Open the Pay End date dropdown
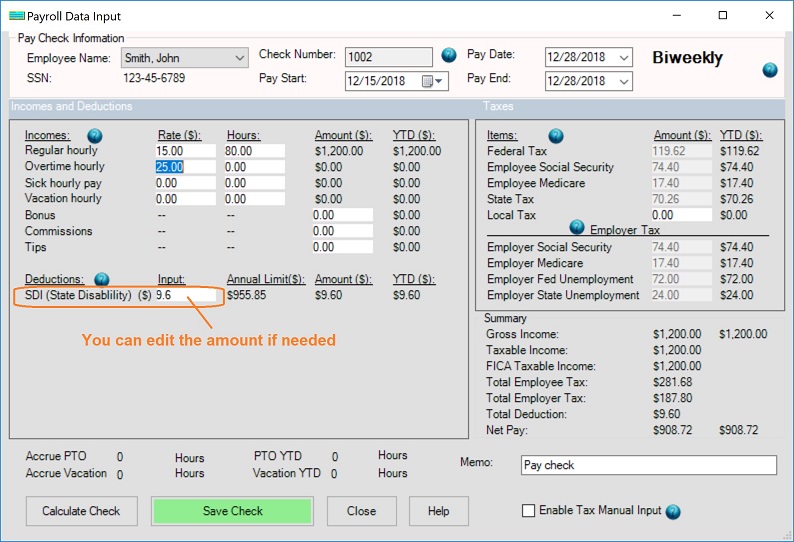The height and width of the screenshot is (542, 794). (x=624, y=81)
